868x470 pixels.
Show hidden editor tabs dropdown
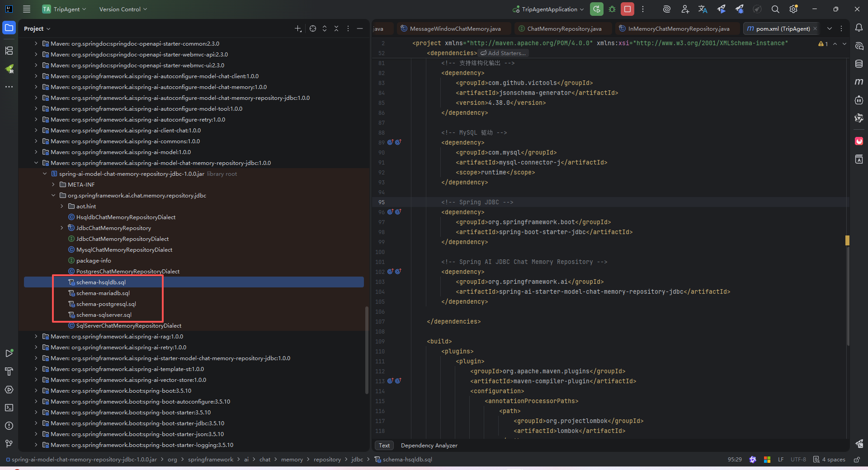[x=830, y=28]
